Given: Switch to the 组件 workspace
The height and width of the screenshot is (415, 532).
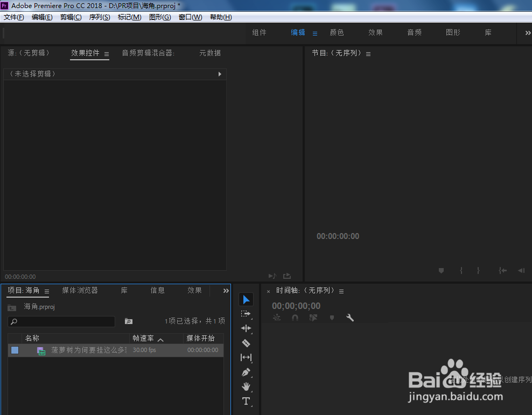Looking at the screenshot, I should [259, 32].
